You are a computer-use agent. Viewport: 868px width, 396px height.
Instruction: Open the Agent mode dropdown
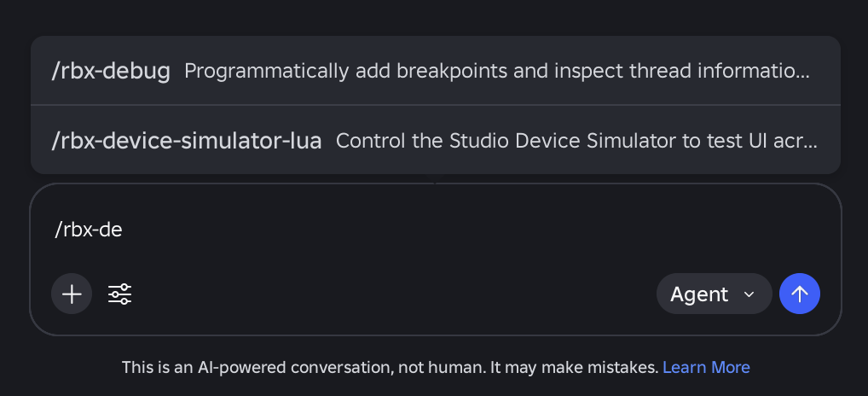pyautogui.click(x=715, y=294)
